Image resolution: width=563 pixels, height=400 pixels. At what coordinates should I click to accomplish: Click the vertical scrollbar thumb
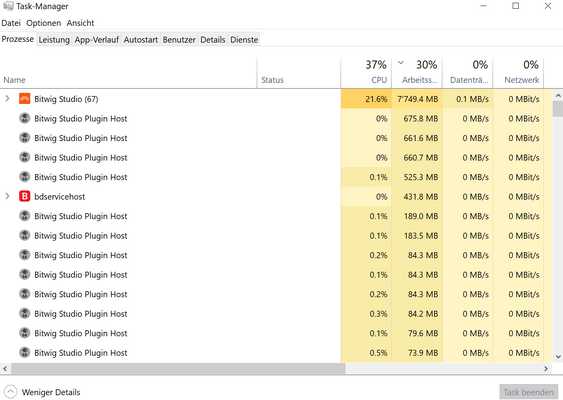(558, 109)
